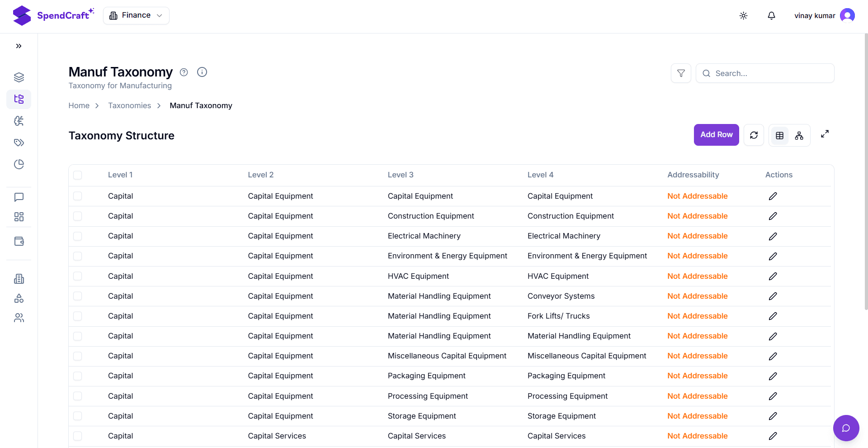Viewport: 868px width, 448px height.
Task: Click the Add Row button
Action: (716, 134)
